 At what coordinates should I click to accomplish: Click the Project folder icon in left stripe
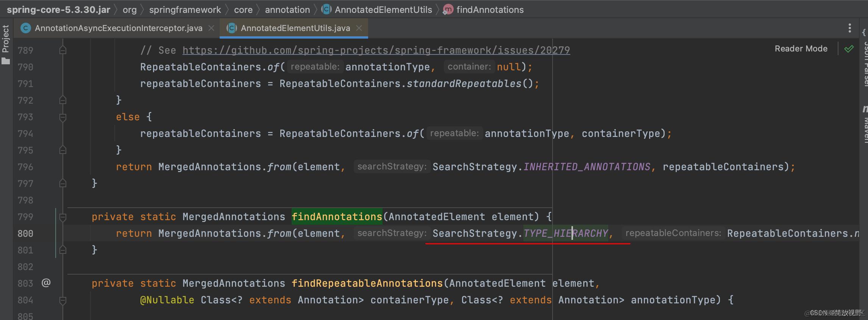pyautogui.click(x=6, y=61)
